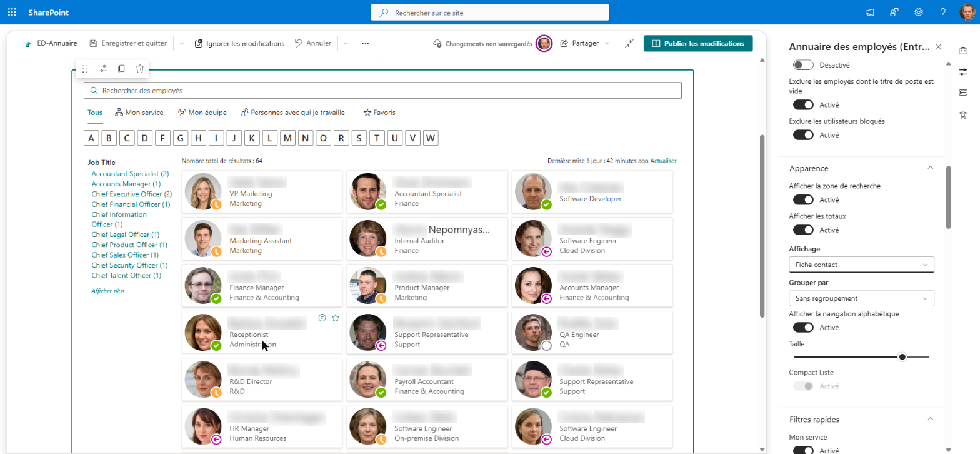Viewport: 980px width, 454px height.
Task: Click the collapse arrows icon beside Partager
Action: [x=629, y=43]
